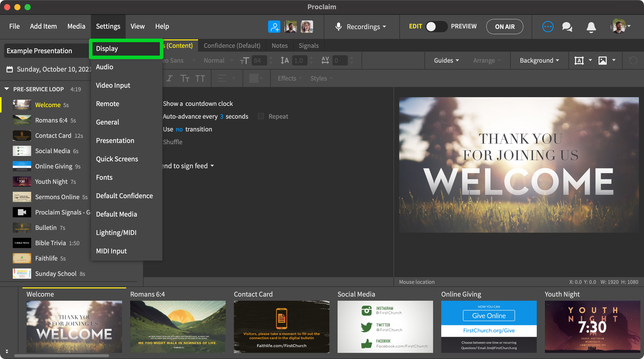Image resolution: width=644 pixels, height=359 pixels.
Task: Select Audio in Settings menu
Action: pyautogui.click(x=127, y=67)
